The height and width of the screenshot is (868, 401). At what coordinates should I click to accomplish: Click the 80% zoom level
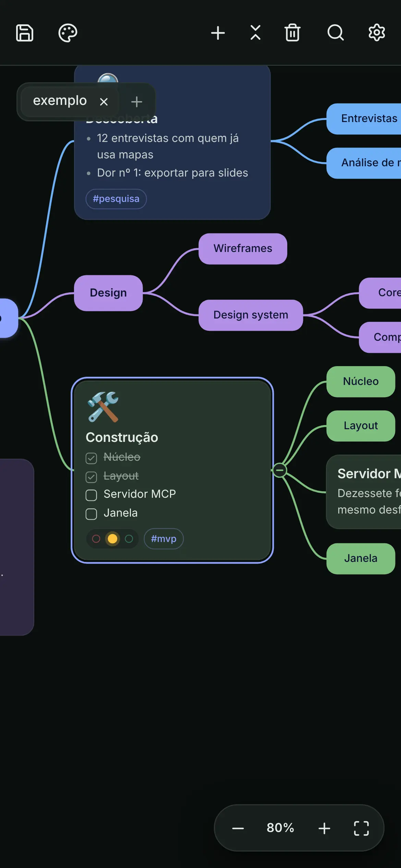pos(281,828)
